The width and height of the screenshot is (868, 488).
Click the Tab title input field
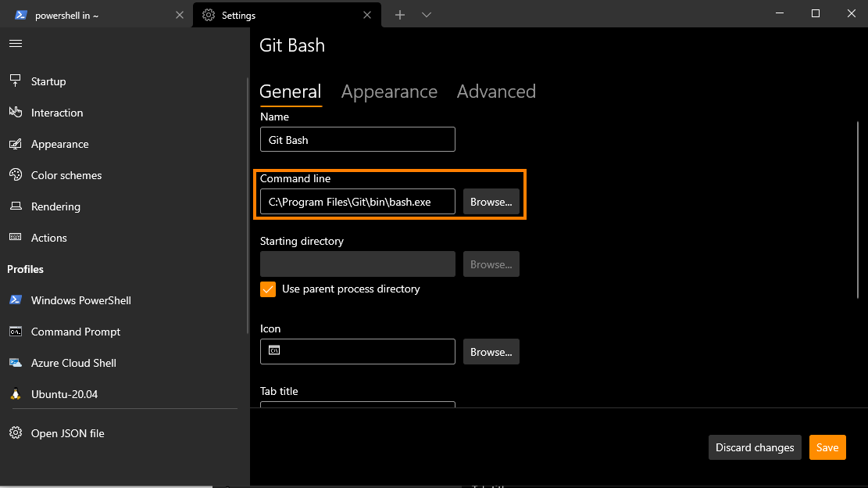click(358, 404)
